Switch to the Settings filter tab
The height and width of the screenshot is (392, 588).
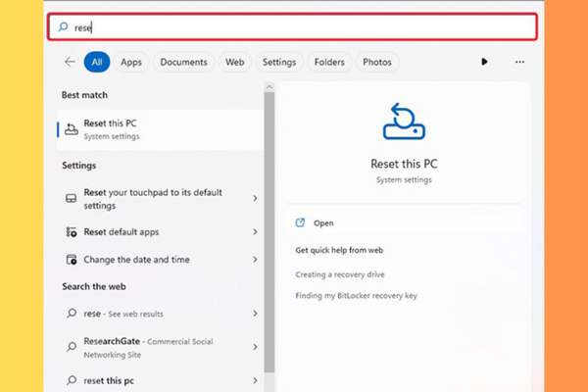[279, 62]
